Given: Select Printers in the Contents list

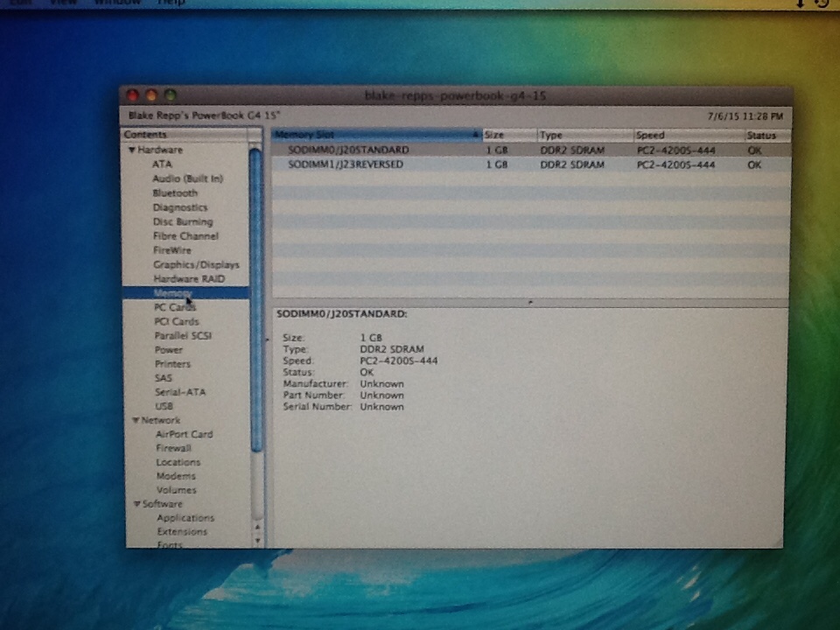Looking at the screenshot, I should coord(172,364).
